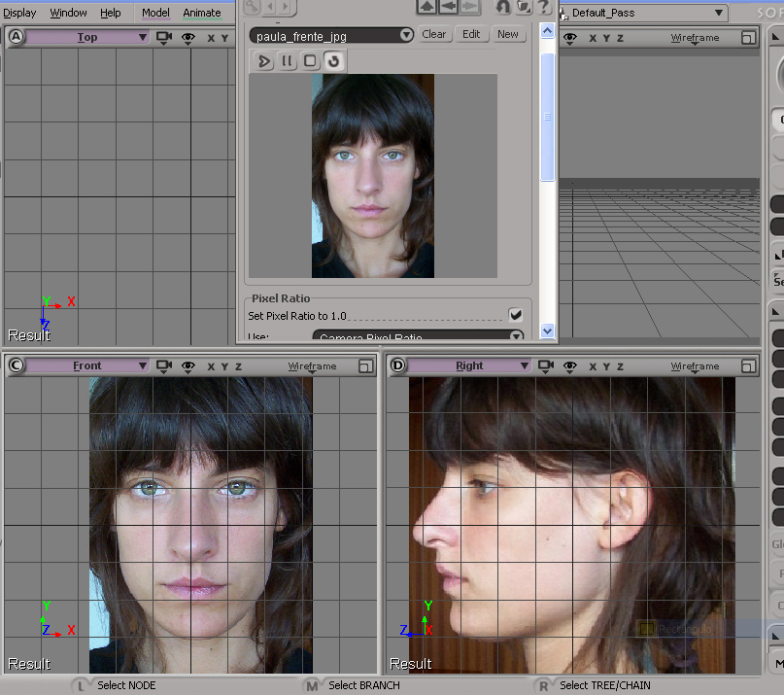Maximize the Front viewport
The width and height of the screenshot is (784, 695).
pyautogui.click(x=365, y=366)
